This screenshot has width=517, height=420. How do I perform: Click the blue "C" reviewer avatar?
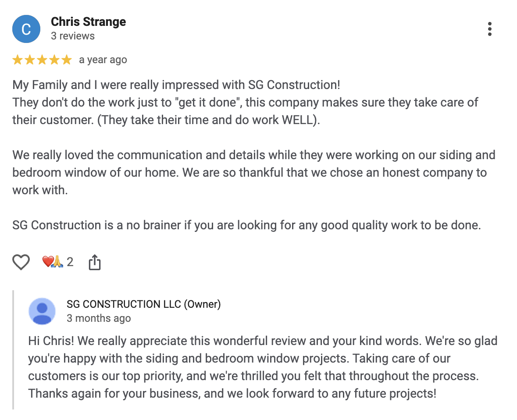26,29
